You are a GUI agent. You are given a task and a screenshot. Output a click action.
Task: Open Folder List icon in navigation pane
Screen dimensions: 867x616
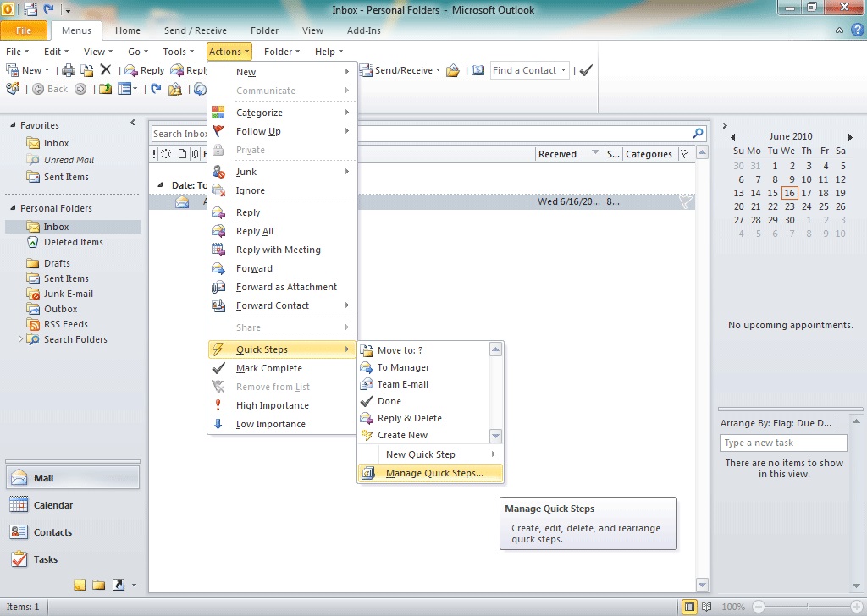(99, 585)
